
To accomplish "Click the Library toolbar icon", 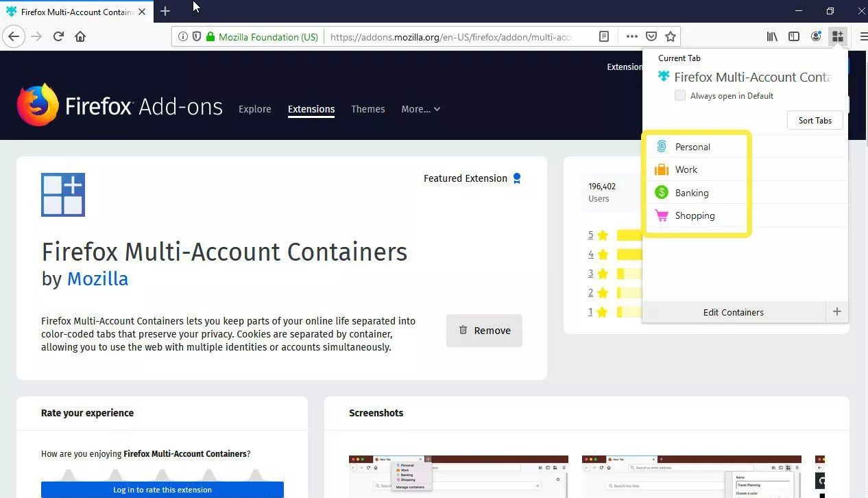I will click(772, 37).
